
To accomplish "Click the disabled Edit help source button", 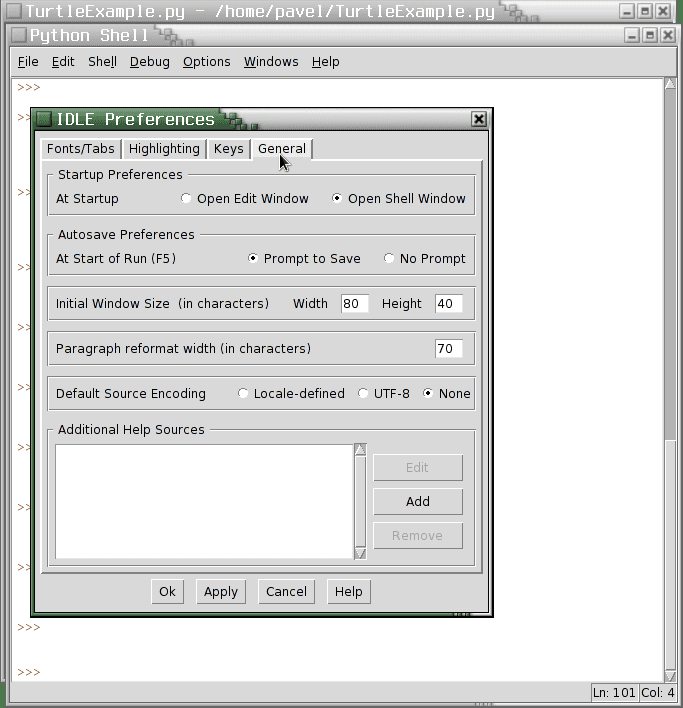I will (418, 467).
